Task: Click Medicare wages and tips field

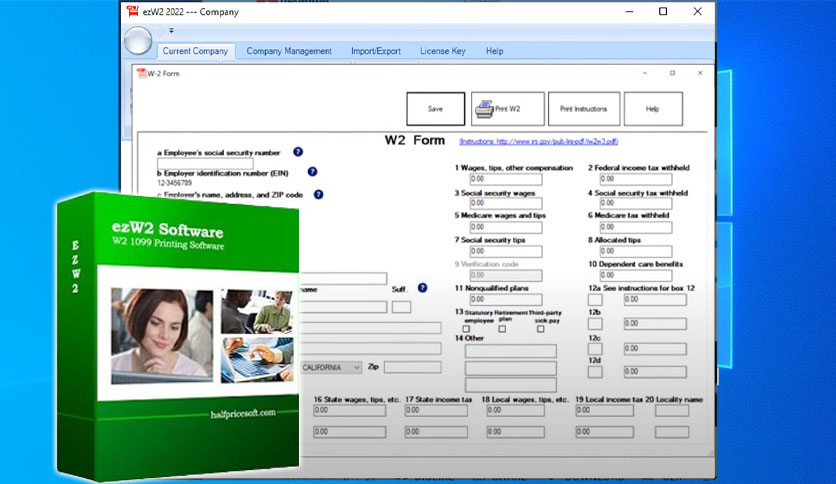Action: pyautogui.click(x=506, y=227)
